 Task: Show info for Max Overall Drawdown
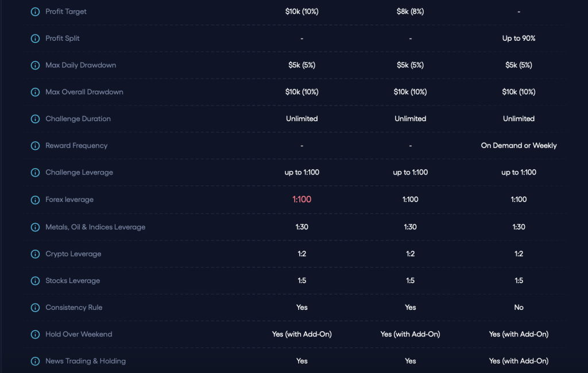pyautogui.click(x=35, y=92)
